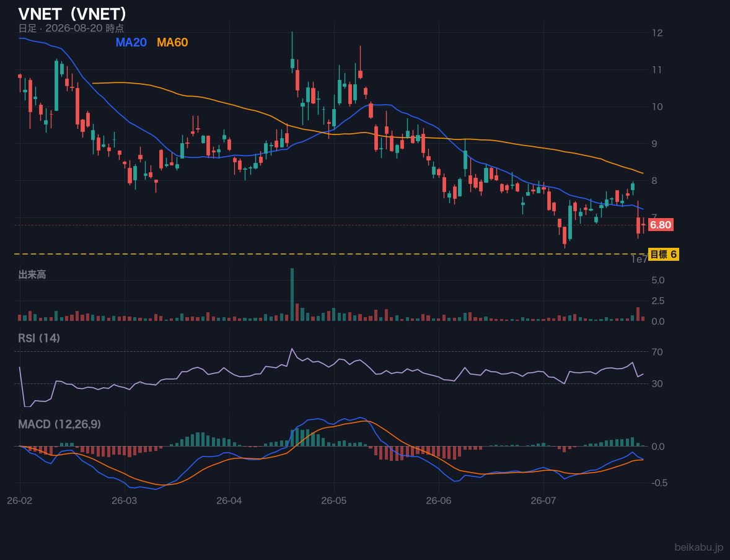Click the 26-03 date axis label
Viewport: 730px width, 560px height.
[125, 501]
